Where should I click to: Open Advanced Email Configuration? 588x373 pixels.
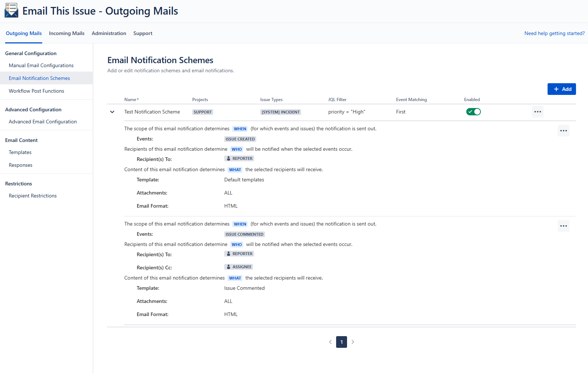(43, 122)
